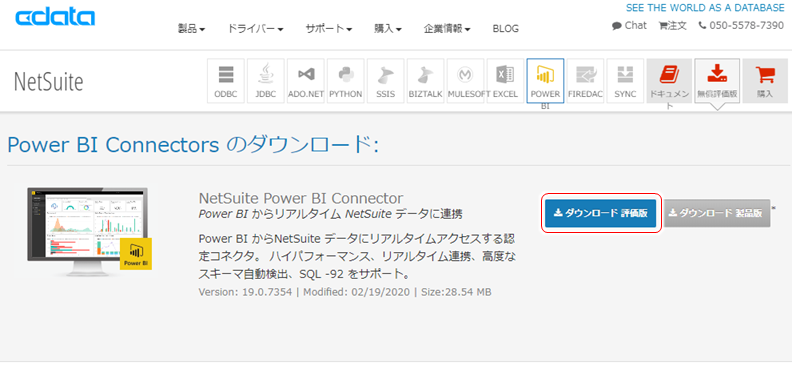This screenshot has height=374, width=792.
Task: Open the 企業情報 dropdown
Action: click(x=447, y=29)
